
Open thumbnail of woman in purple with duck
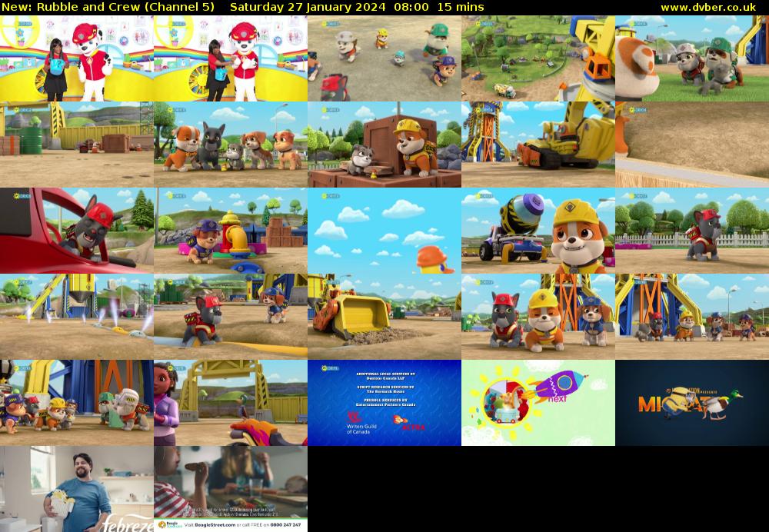[231, 403]
